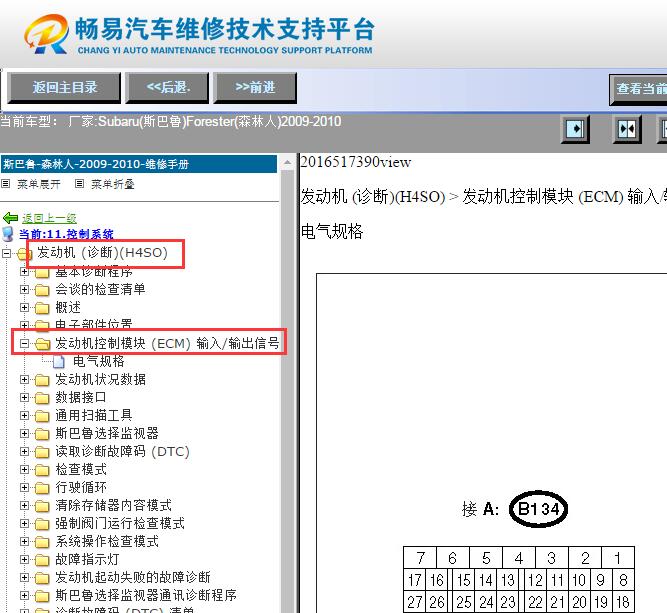Click the 菜单展开 label
This screenshot has width=667, height=613.
[x=39, y=184]
